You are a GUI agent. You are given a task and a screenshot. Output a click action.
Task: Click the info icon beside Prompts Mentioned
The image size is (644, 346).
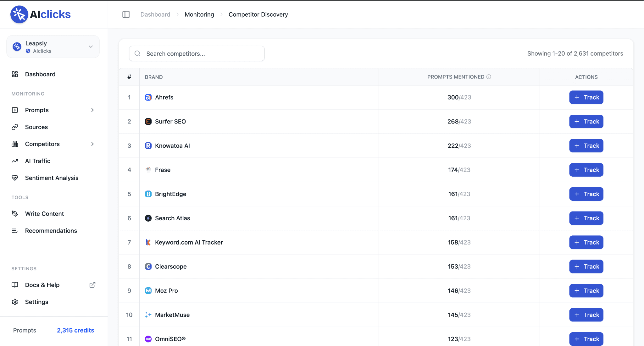[x=489, y=77]
